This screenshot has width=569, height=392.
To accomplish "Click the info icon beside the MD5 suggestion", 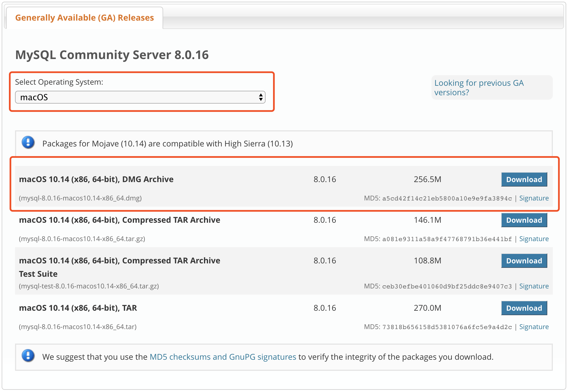I will tap(28, 356).
